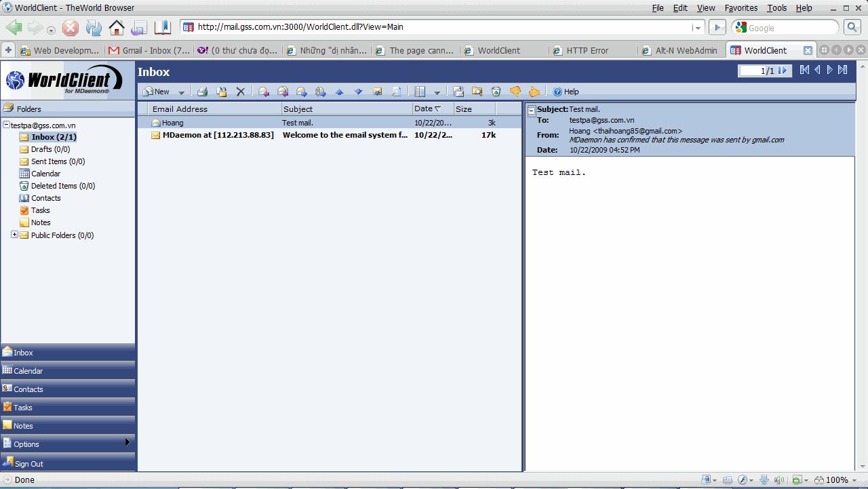Viewport: 868px width, 489px height.
Task: Open WorldClient Help from the toolbar
Action: tap(566, 92)
